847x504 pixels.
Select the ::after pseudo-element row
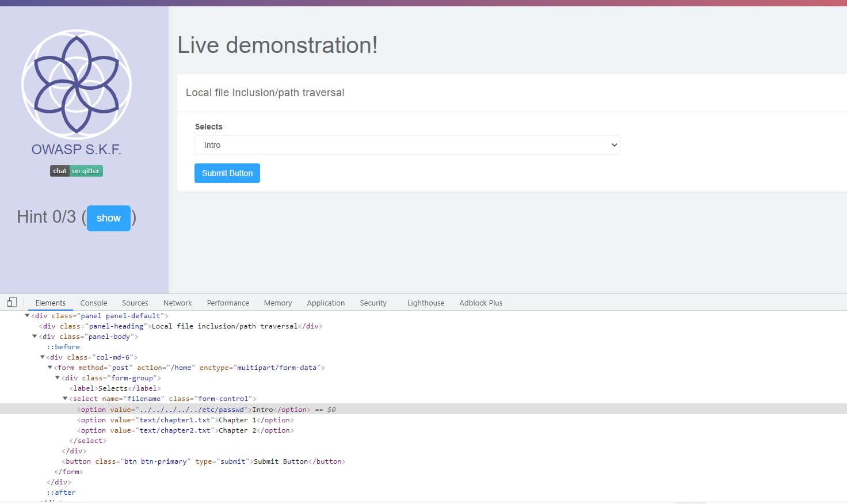[61, 492]
